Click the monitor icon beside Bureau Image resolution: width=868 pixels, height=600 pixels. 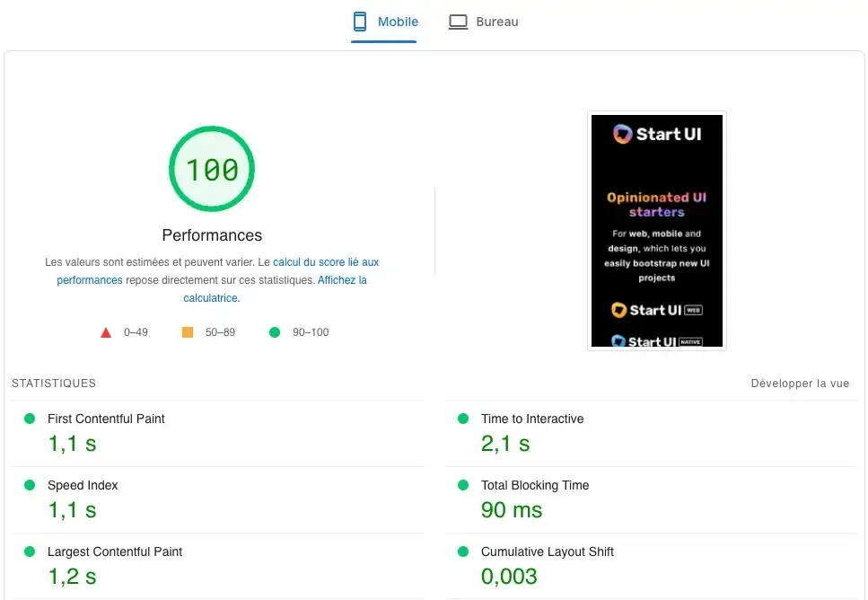(459, 21)
